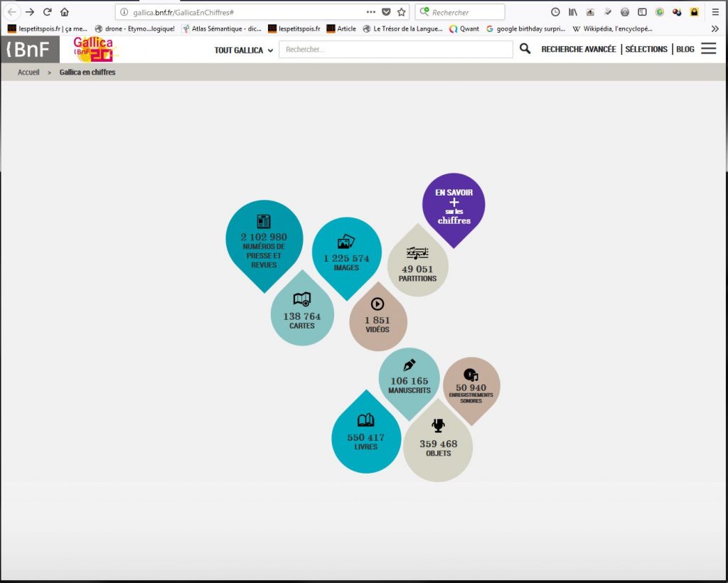728x583 pixels.
Task: Open the BnF logo link
Action: point(30,49)
